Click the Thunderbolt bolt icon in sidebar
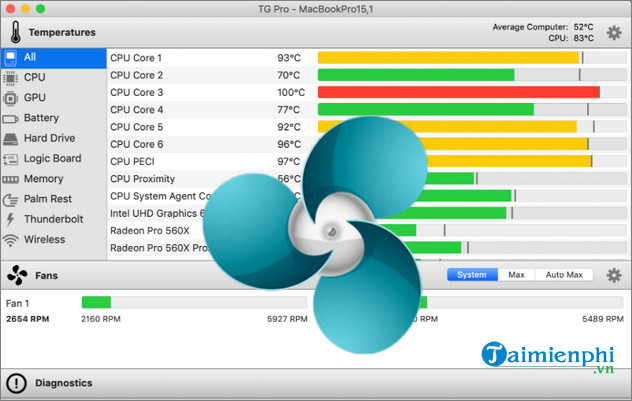The image size is (632, 401). [x=11, y=219]
